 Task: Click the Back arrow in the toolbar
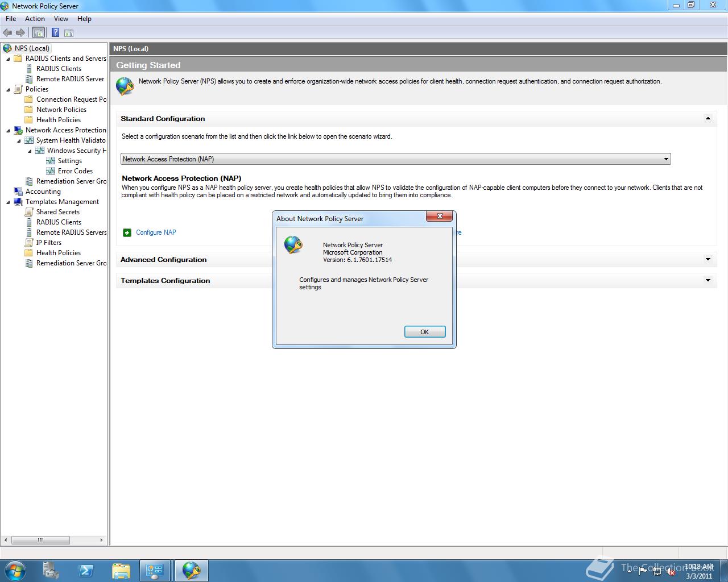click(7, 33)
